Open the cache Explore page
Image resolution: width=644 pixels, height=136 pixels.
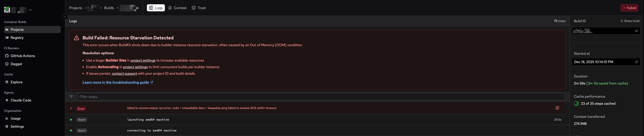[16, 82]
